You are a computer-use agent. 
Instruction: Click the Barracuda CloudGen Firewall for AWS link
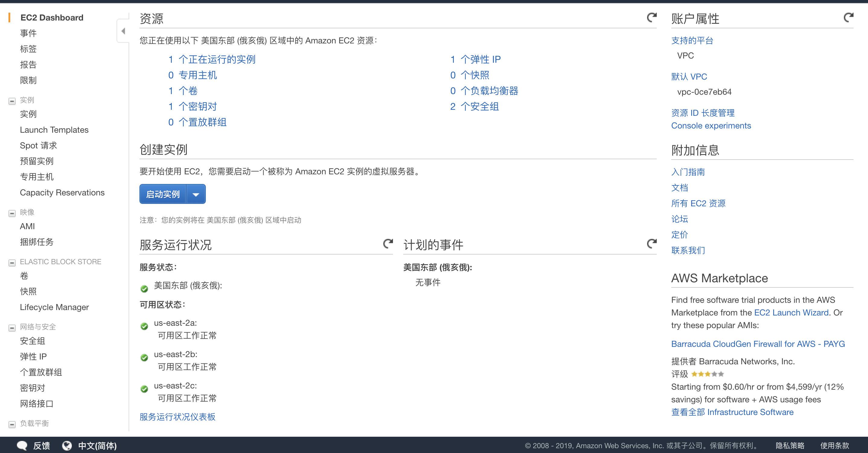click(x=758, y=344)
